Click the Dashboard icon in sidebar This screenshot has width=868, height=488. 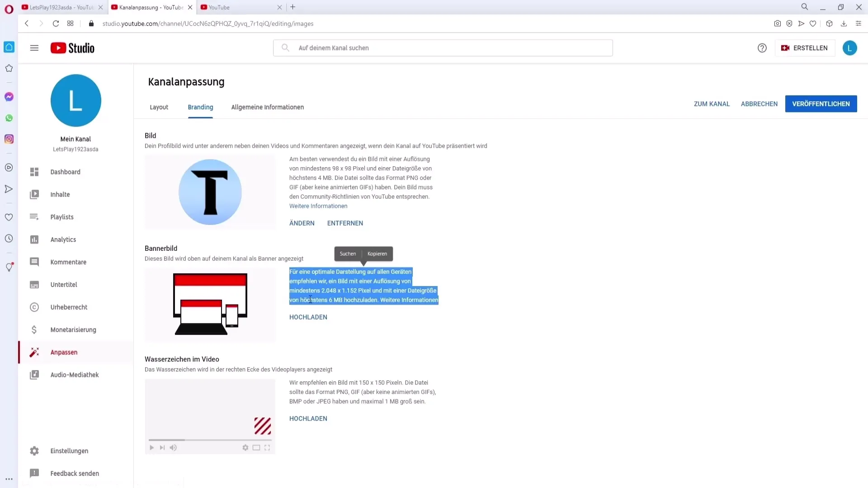(33, 172)
